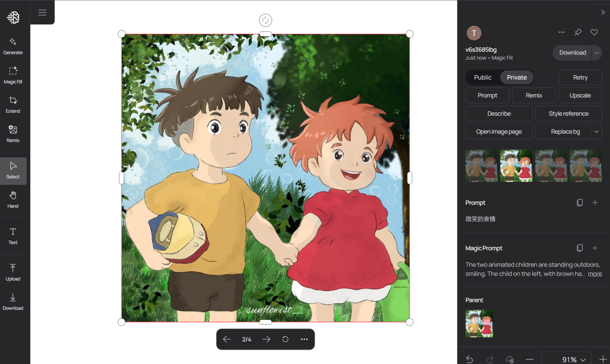The height and width of the screenshot is (364, 610).
Task: Undo the last canvas action
Action: (469, 359)
